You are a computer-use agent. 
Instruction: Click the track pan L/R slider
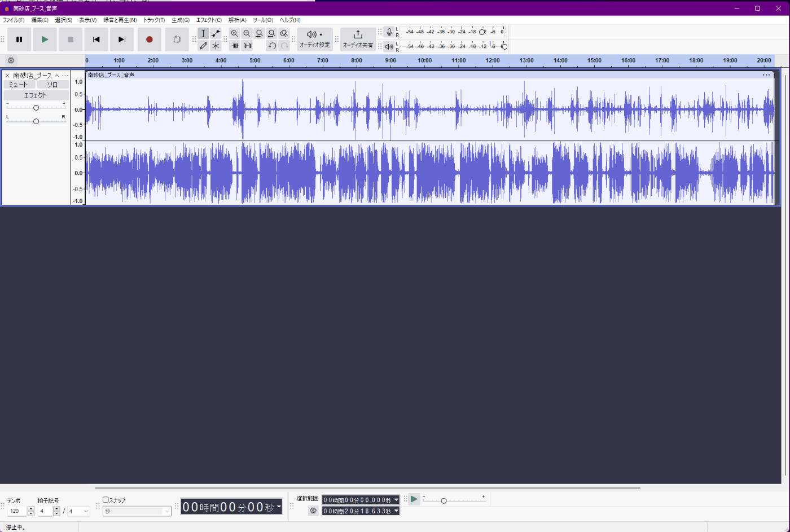pyautogui.click(x=36, y=121)
